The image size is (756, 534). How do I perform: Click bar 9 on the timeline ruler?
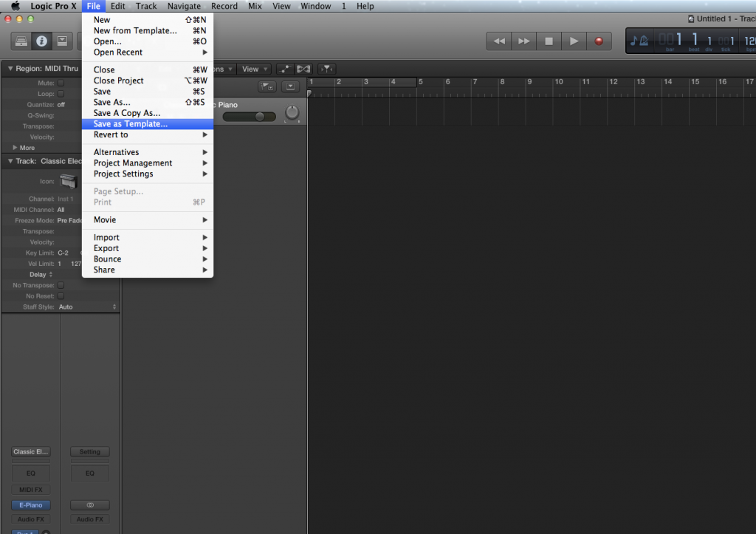[x=529, y=82]
